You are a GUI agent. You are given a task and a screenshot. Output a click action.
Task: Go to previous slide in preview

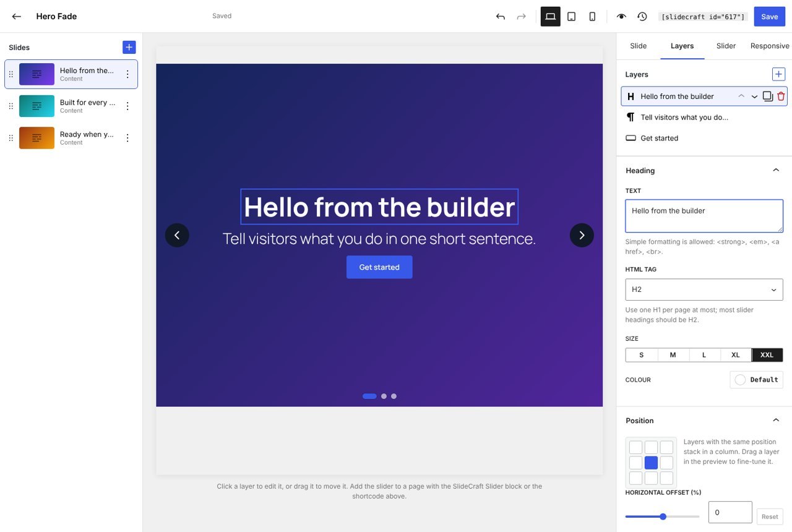[x=177, y=235]
